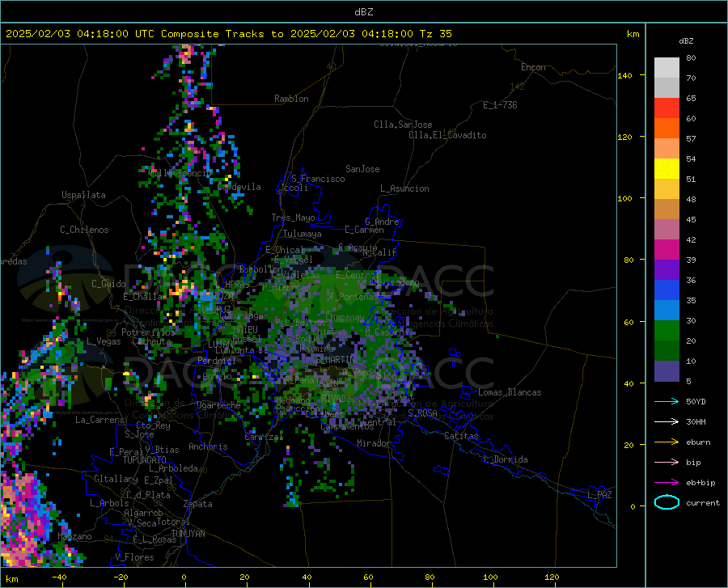Click the TUPUNGATO place label
Screen dimensions: 728x588
click(145, 460)
